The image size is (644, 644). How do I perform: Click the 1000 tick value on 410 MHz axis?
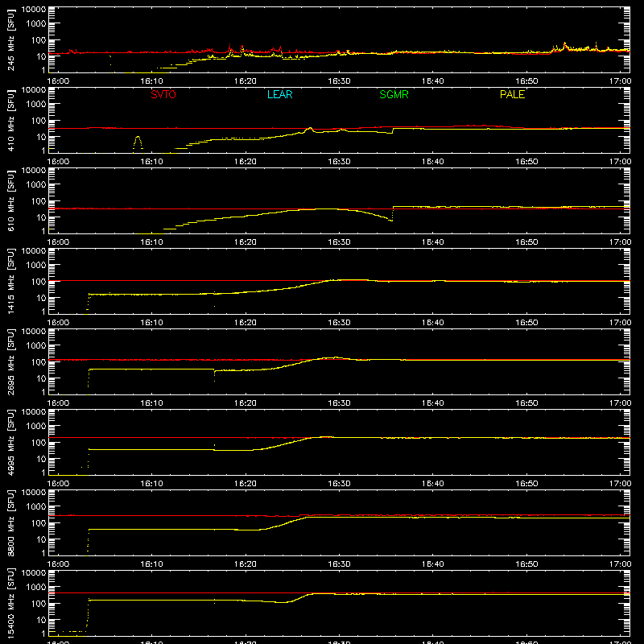tap(36, 105)
